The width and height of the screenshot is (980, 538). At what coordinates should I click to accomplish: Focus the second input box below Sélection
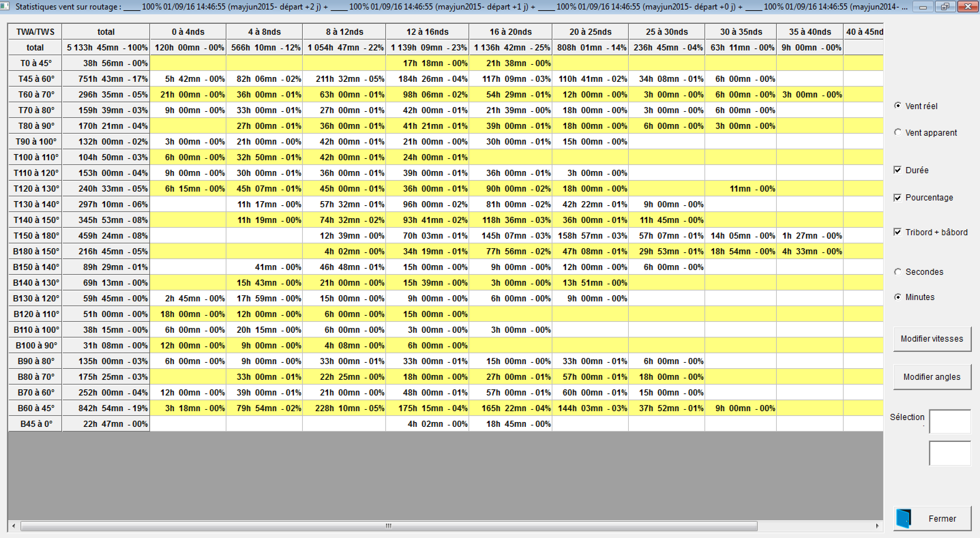950,453
